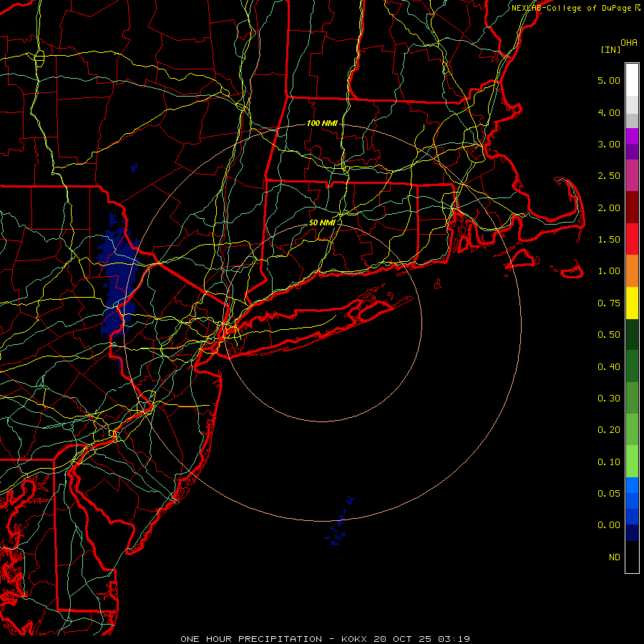The width and height of the screenshot is (644, 644).
Task: Click the 0.10 legend value
Action: (609, 462)
